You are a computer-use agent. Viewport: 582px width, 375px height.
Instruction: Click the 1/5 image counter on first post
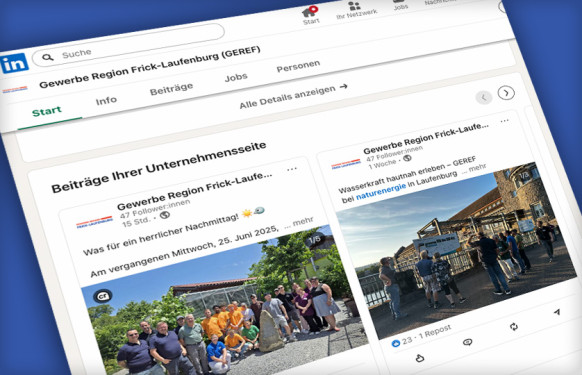(x=315, y=239)
